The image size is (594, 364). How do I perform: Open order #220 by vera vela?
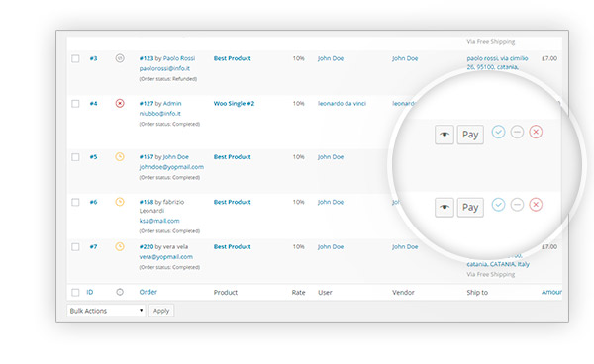147,247
